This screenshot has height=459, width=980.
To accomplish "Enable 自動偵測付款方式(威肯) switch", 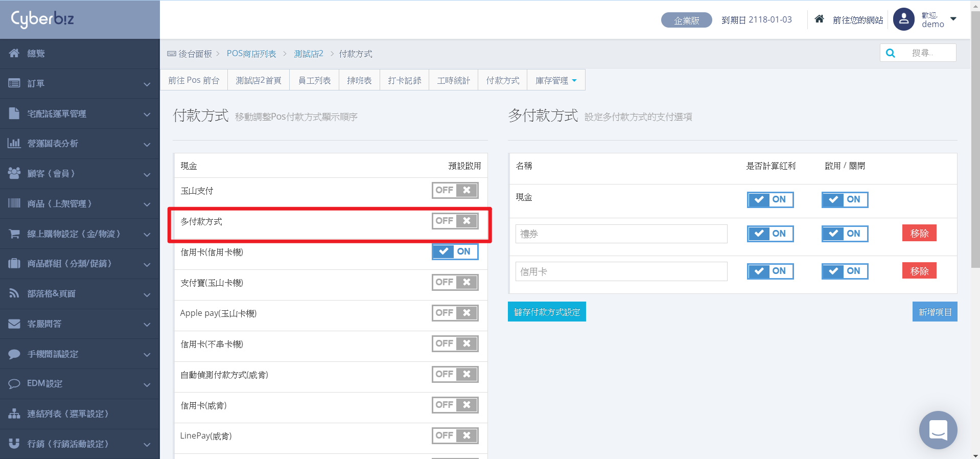I will (455, 374).
